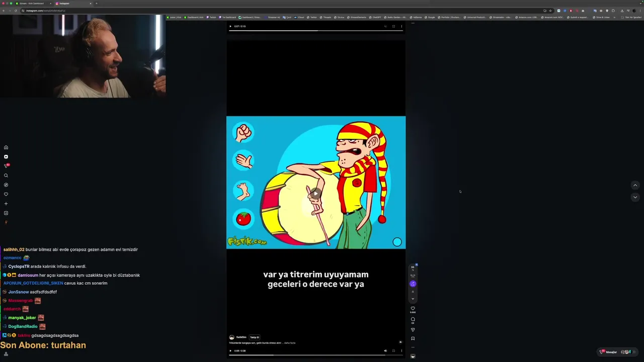Click the small speaker badge above player
Viewport: 644px width, 362px height.
(x=400, y=342)
